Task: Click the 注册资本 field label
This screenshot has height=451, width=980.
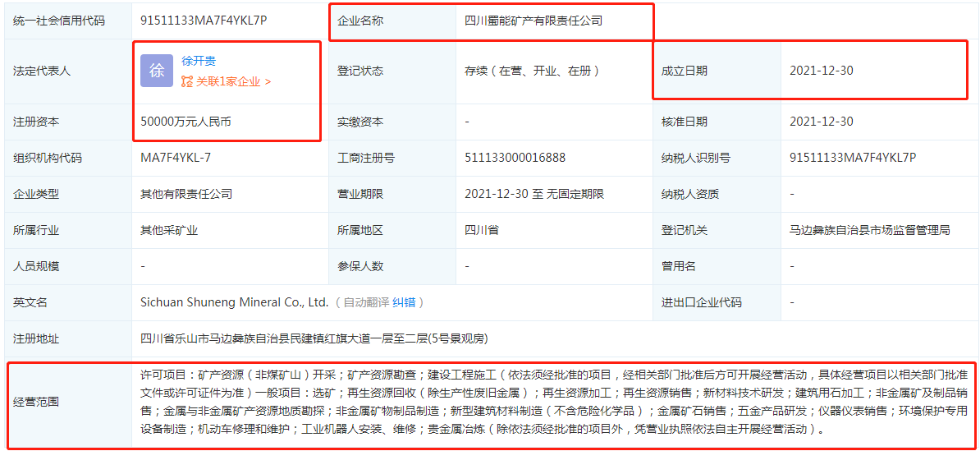Action: [x=36, y=122]
